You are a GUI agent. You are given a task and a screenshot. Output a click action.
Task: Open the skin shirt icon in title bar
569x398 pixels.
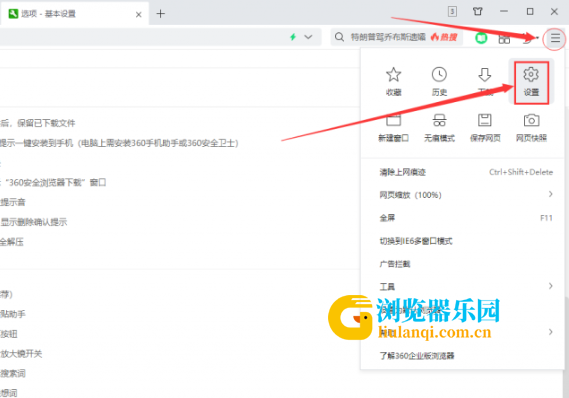click(x=478, y=12)
